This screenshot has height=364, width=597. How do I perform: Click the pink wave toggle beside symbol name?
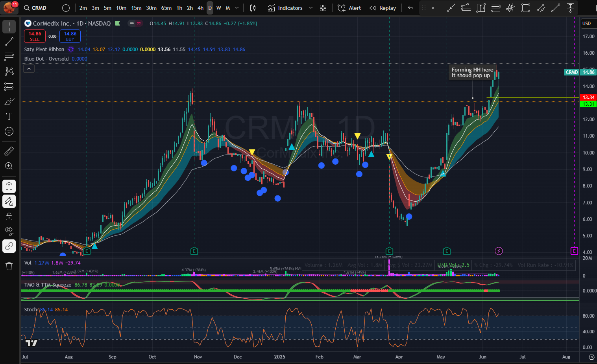[139, 23]
